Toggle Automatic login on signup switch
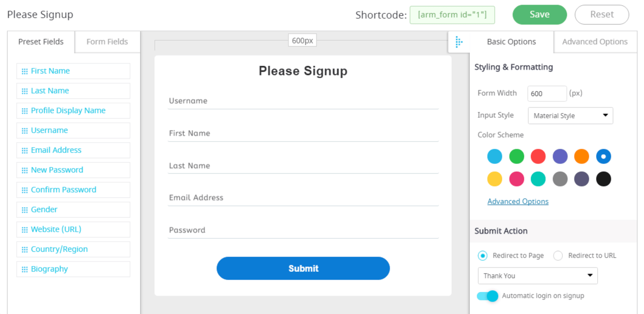The image size is (644, 314). (x=488, y=296)
